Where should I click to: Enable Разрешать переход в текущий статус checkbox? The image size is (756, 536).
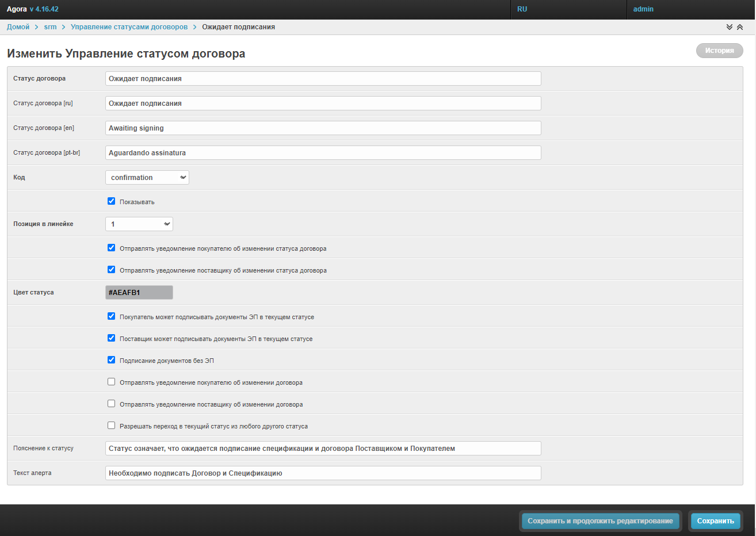click(x=112, y=426)
